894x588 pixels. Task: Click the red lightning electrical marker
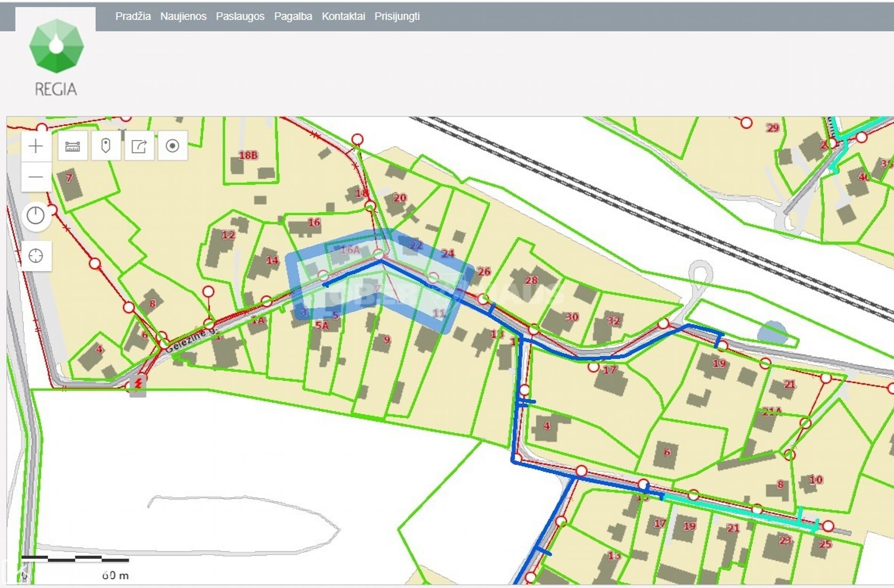138,383
